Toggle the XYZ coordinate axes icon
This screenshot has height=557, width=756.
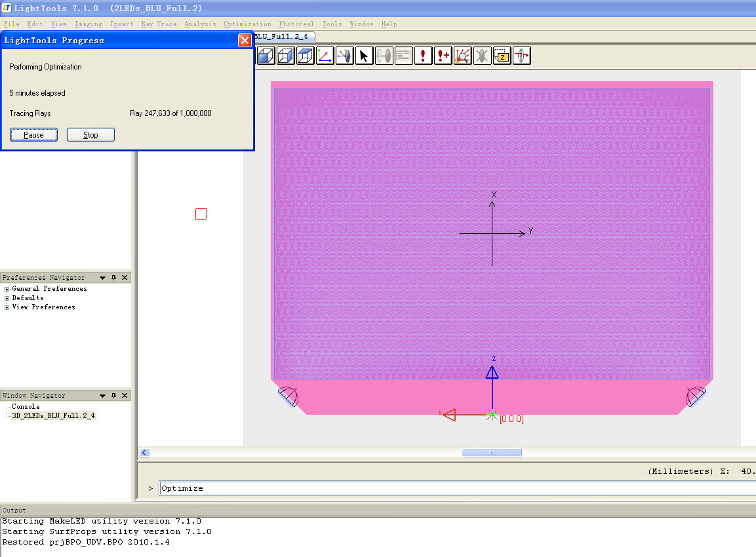(325, 56)
